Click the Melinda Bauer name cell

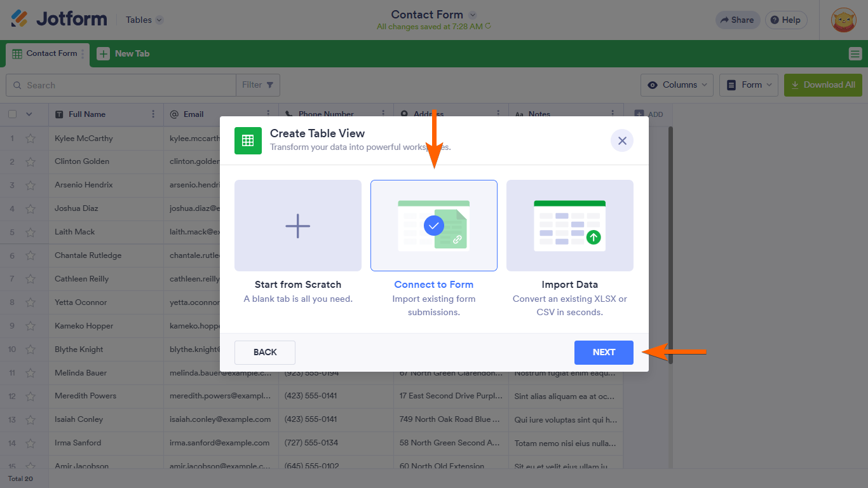[x=106, y=373]
